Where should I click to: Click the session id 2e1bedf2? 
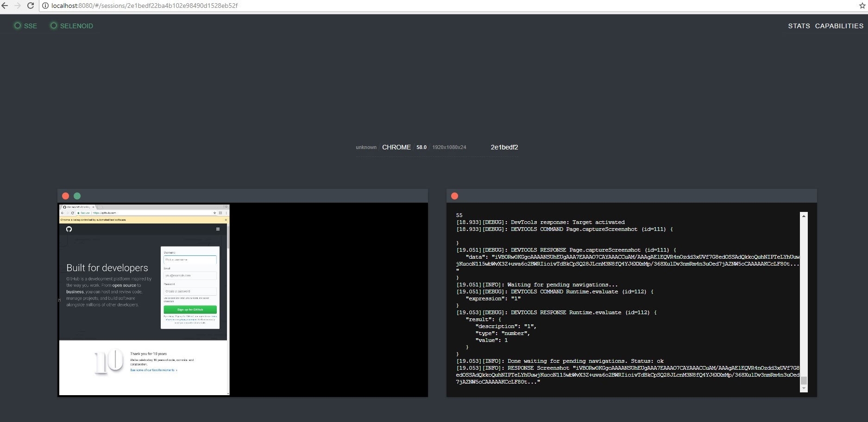click(x=504, y=147)
